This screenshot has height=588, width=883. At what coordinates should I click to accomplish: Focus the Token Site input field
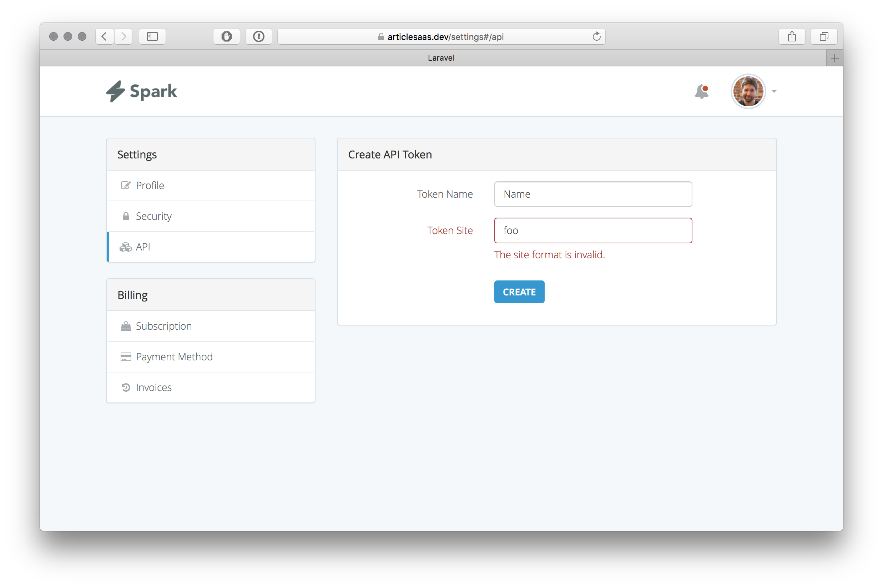coord(593,230)
